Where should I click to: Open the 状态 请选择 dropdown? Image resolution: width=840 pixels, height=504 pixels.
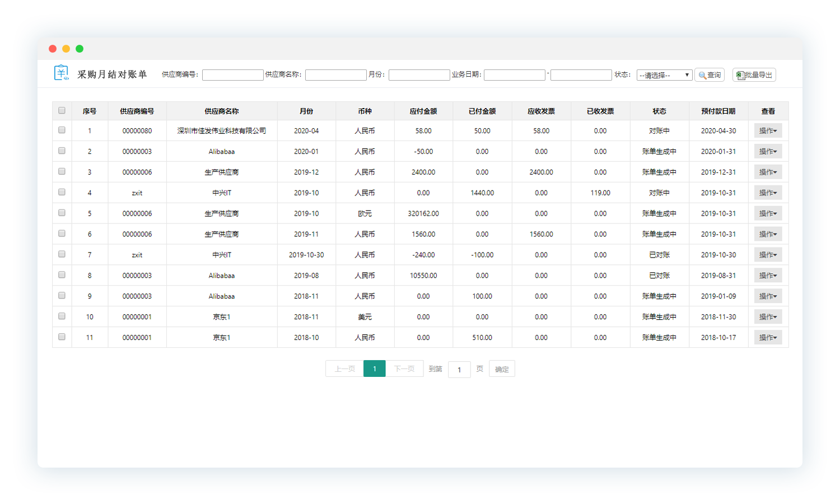click(x=664, y=75)
